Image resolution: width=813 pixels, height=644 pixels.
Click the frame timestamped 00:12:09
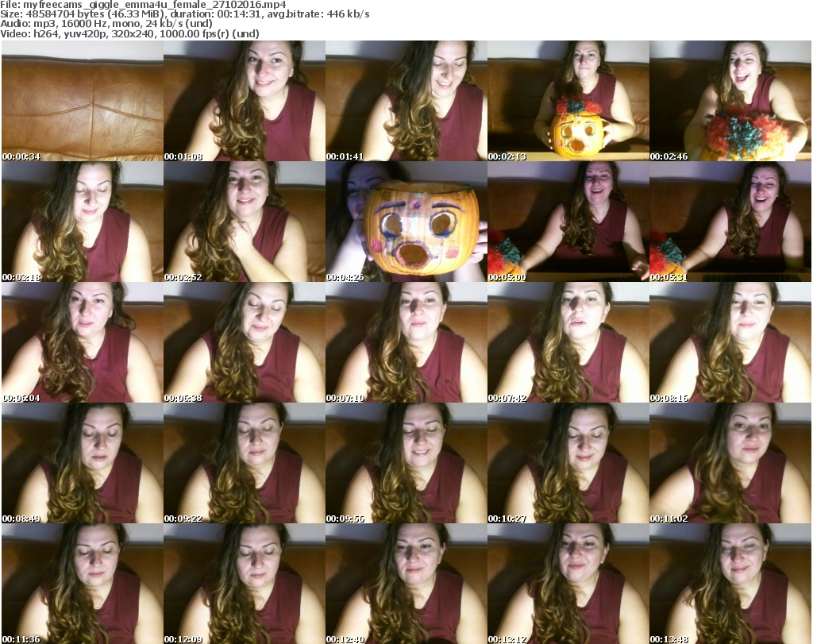pyautogui.click(x=244, y=584)
